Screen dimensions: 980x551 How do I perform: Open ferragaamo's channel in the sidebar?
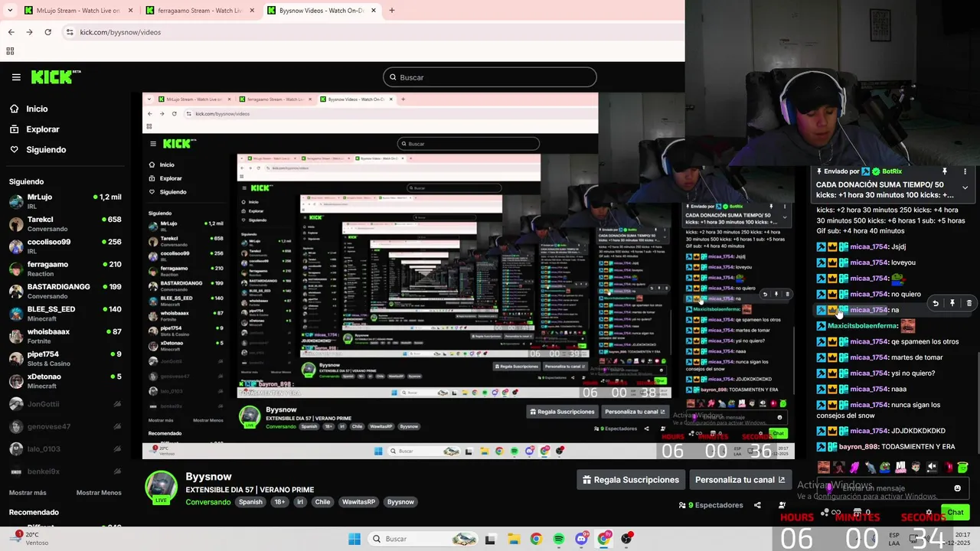pyautogui.click(x=65, y=269)
